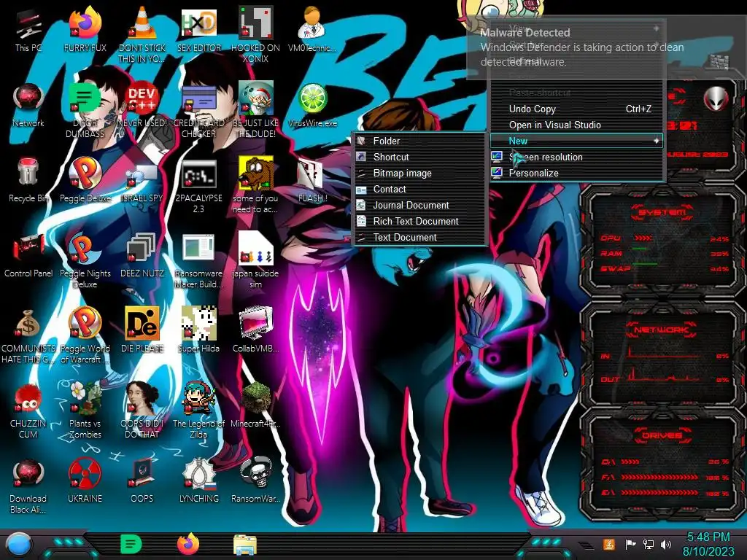Create a new Journal Document
747x560 pixels.
[419, 205]
